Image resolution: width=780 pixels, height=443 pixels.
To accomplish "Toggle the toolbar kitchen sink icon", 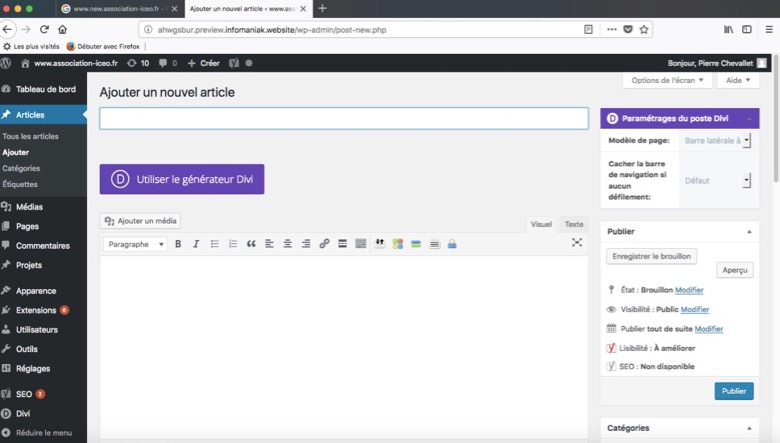I will (x=361, y=244).
